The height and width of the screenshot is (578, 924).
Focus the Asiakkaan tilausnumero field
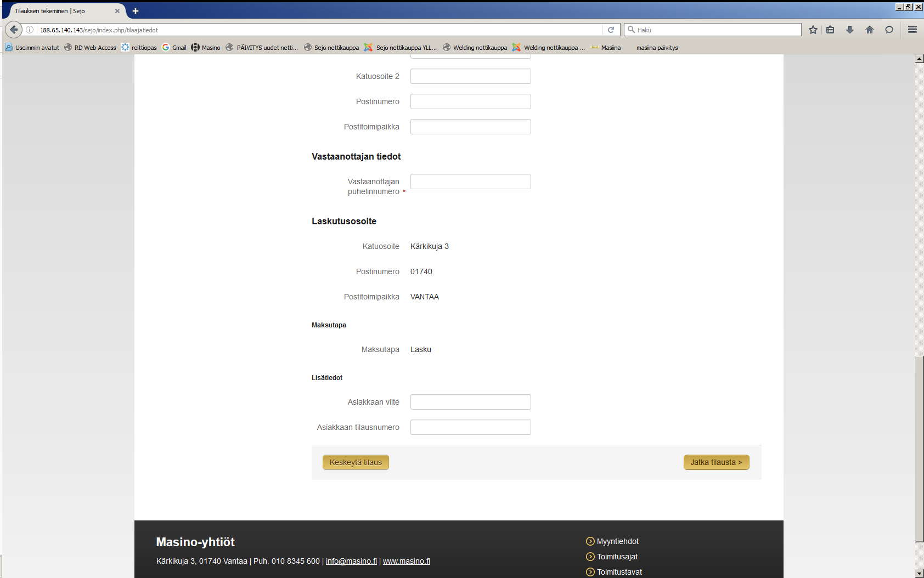[x=471, y=427]
